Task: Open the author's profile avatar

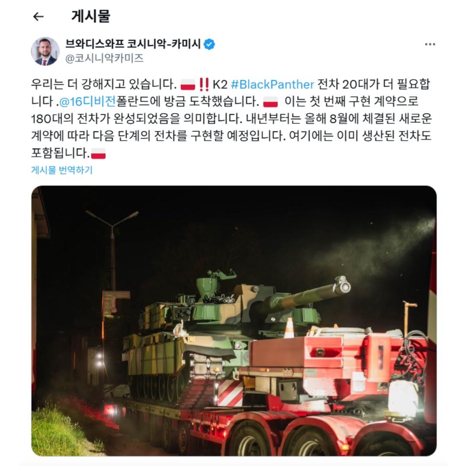Action: (x=45, y=51)
